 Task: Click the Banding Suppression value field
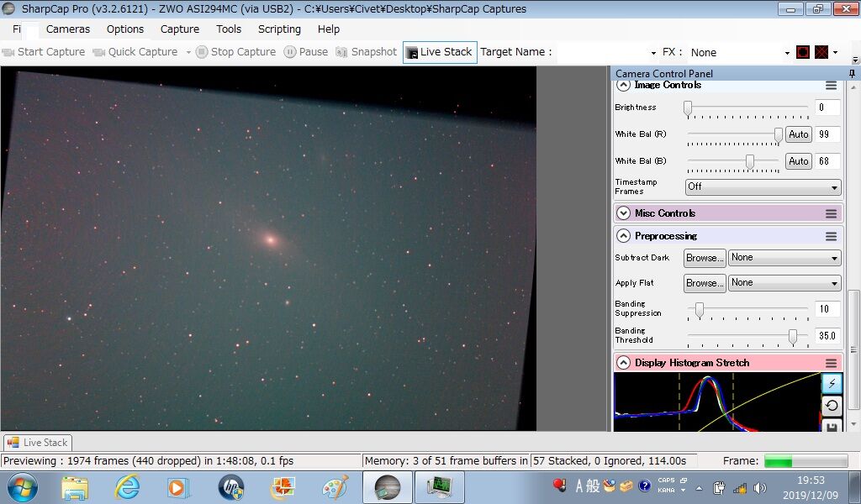pos(827,309)
